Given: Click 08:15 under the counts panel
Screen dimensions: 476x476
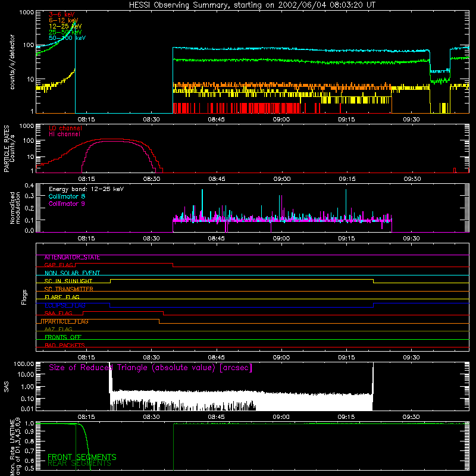Looking at the screenshot, I should (86, 120).
